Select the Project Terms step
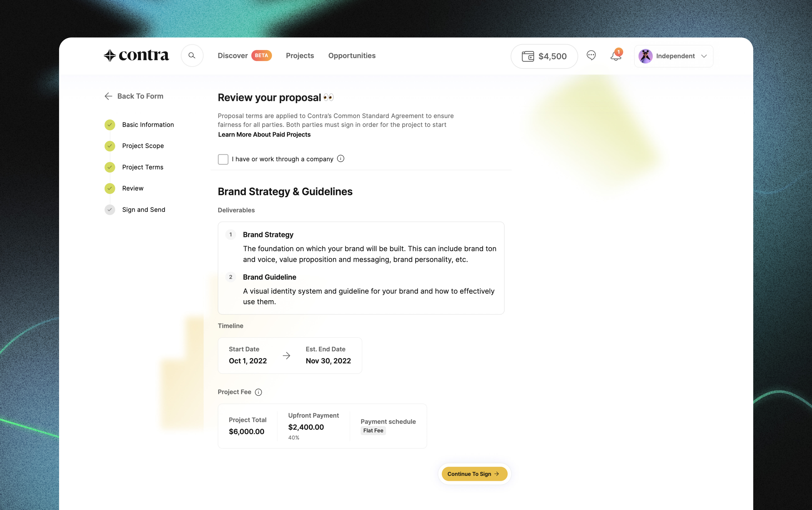The image size is (812, 510). coord(143,167)
